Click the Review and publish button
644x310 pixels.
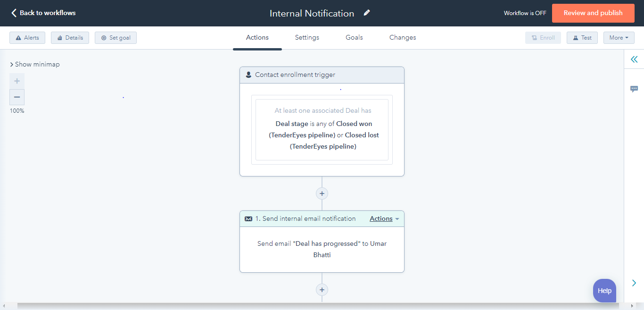593,13
